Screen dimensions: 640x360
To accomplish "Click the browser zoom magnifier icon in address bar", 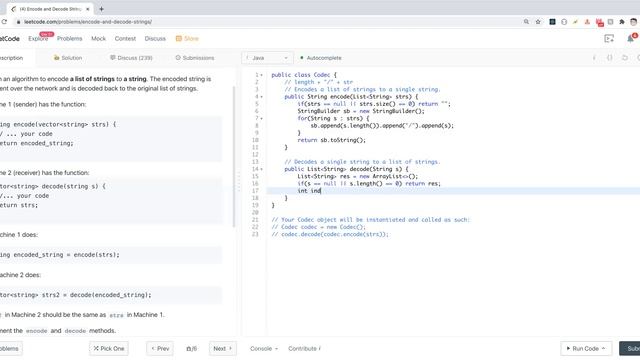I will tap(526, 22).
